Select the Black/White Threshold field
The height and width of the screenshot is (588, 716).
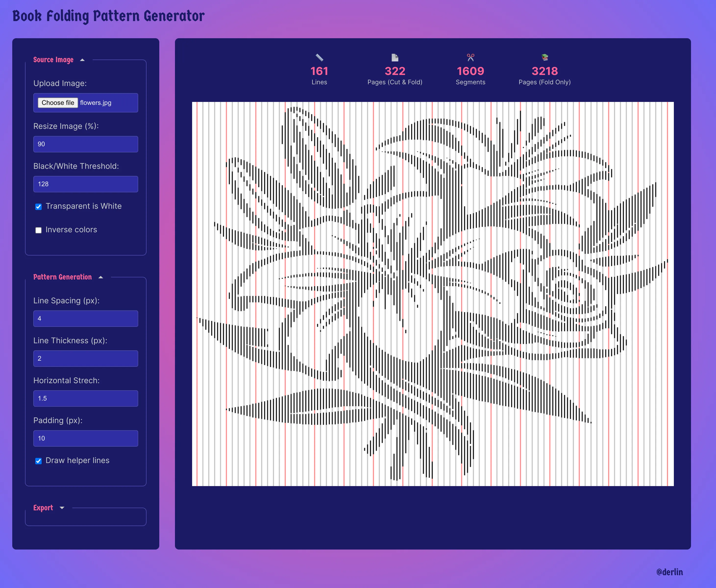[85, 184]
